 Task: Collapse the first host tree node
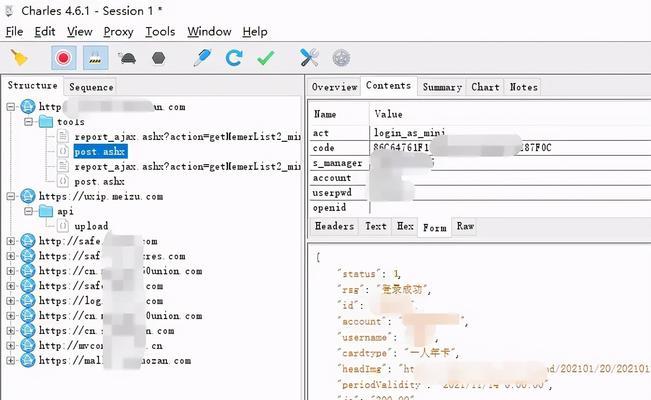[x=10, y=107]
